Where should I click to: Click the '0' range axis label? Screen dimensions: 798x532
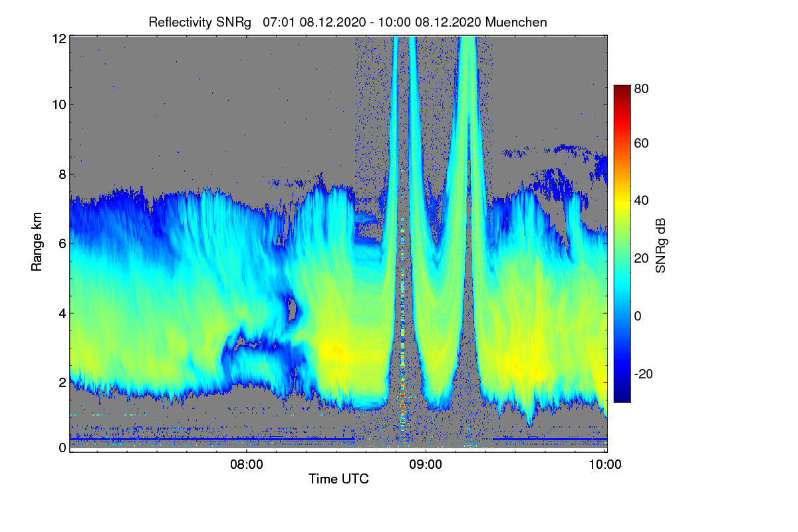coord(63,448)
